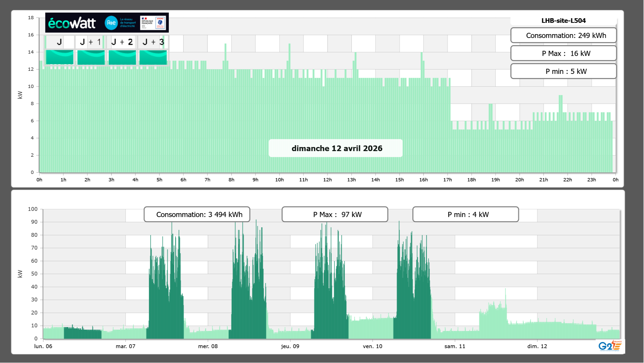644x363 pixels.
Task: Click the blue Rte circle logo
Action: (x=111, y=23)
